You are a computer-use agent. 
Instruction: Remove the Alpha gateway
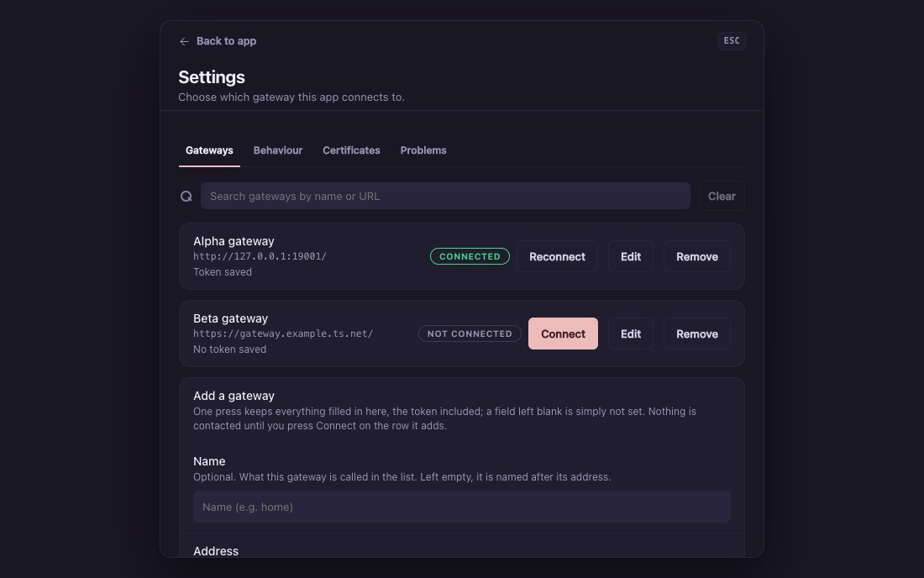pyautogui.click(x=696, y=256)
